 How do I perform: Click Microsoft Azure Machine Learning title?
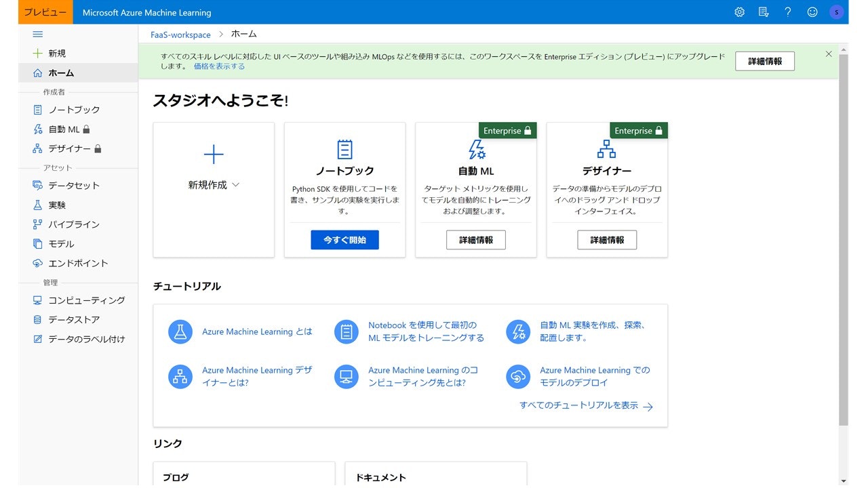[x=146, y=12]
